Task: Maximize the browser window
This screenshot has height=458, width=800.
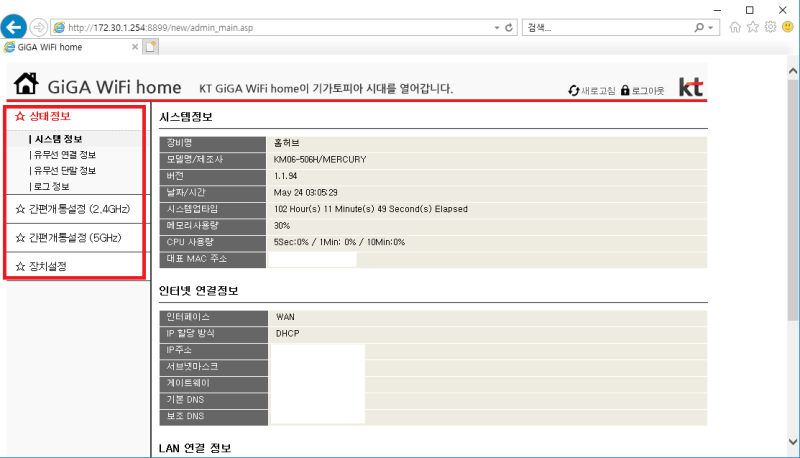Action: [x=749, y=10]
